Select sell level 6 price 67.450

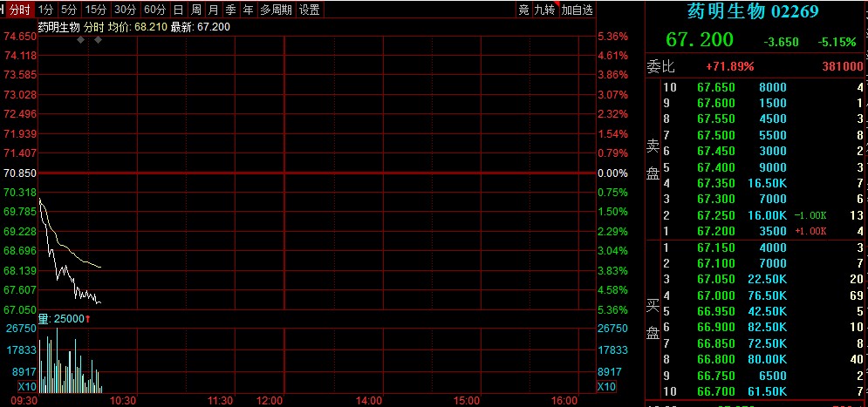715,151
